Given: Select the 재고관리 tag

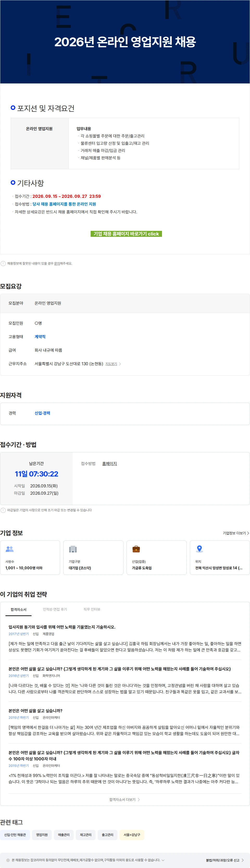Looking at the screenshot, I should coord(86,834).
